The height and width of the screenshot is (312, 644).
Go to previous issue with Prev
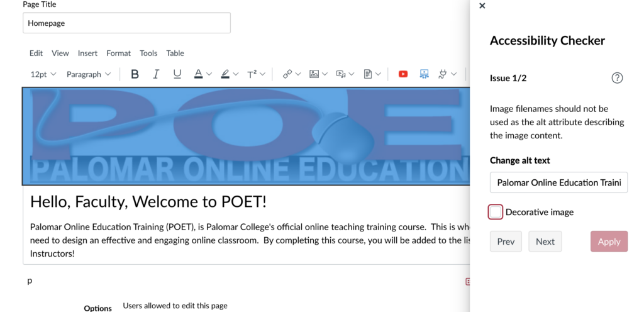(506, 242)
